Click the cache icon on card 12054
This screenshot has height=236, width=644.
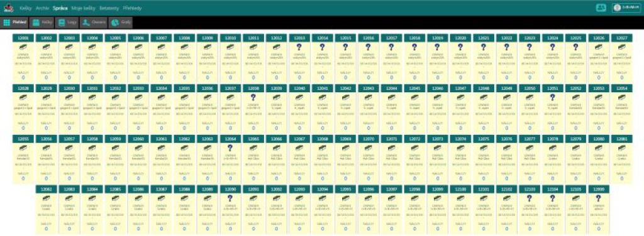(x=622, y=97)
